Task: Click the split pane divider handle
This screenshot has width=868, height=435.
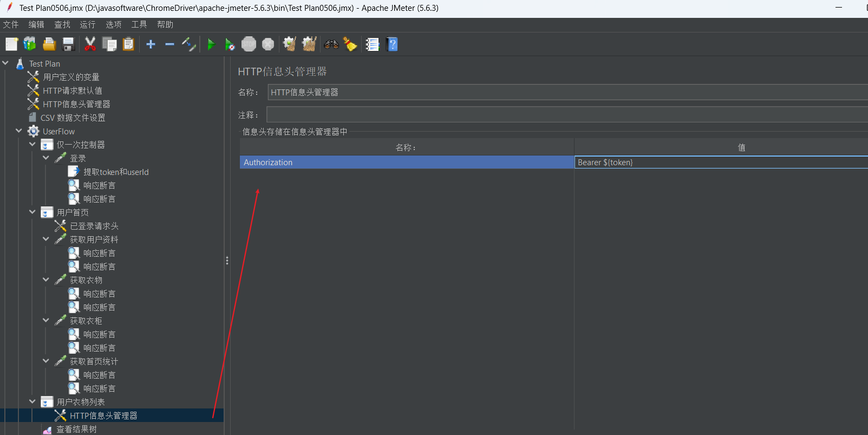Action: [227, 261]
